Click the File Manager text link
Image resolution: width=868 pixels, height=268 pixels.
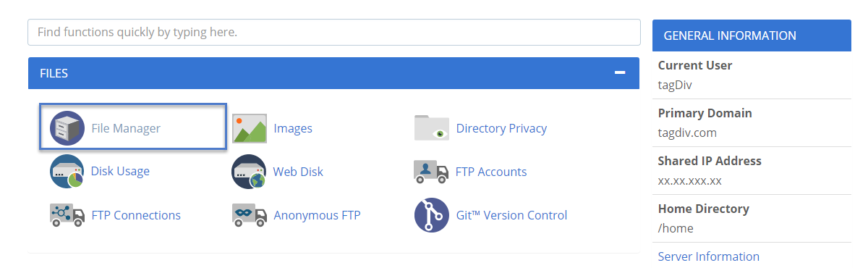tap(126, 128)
